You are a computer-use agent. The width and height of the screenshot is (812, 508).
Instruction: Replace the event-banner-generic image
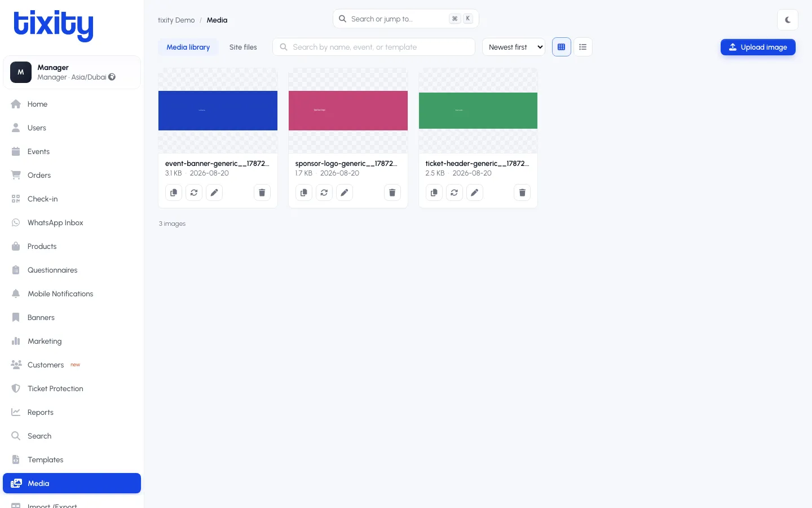point(194,192)
